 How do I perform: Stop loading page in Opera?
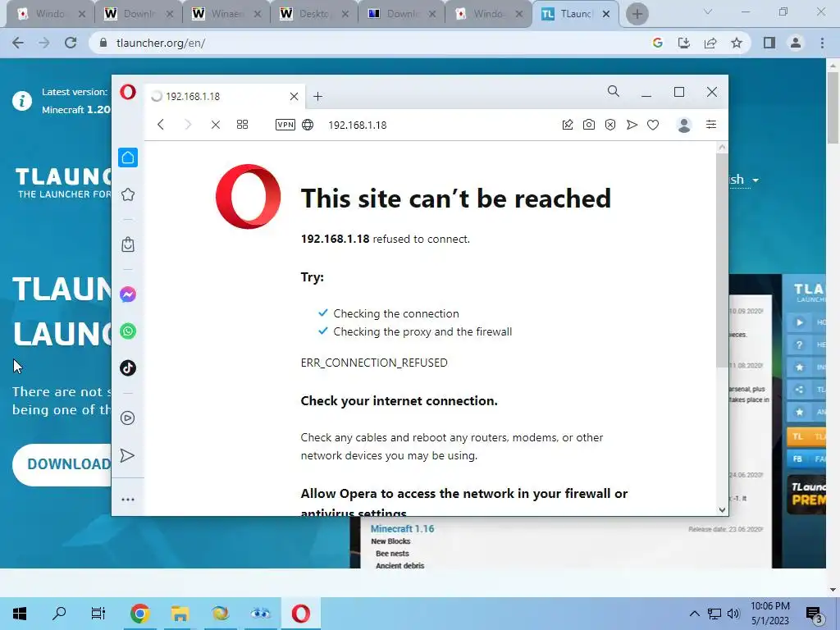point(216,125)
